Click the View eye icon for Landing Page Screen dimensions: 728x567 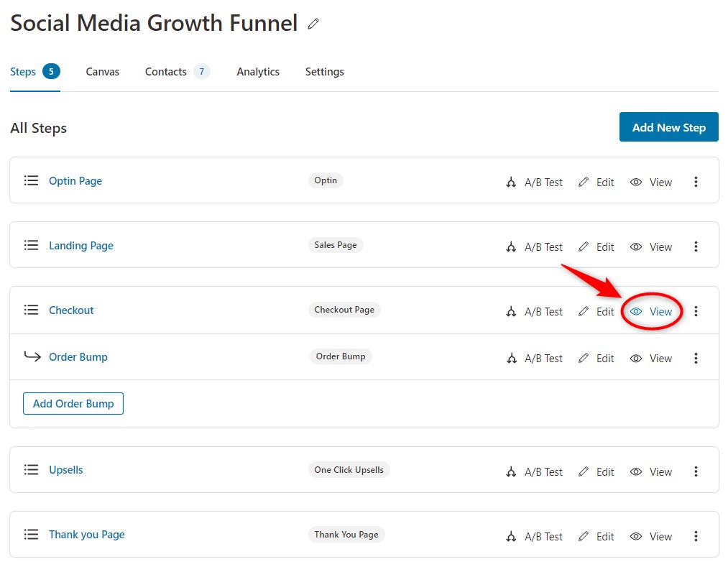pyautogui.click(x=636, y=246)
